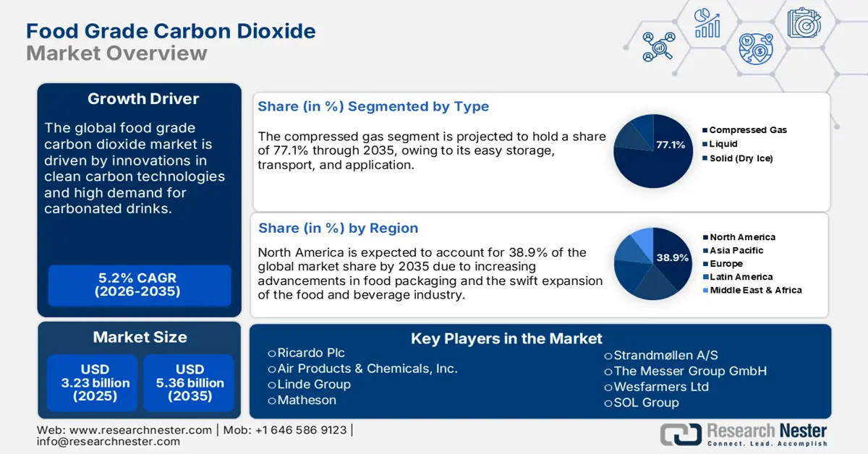This screenshot has height=454, width=868.
Task: Click the Food Grade Carbon Dioxide title
Action: coord(171,32)
